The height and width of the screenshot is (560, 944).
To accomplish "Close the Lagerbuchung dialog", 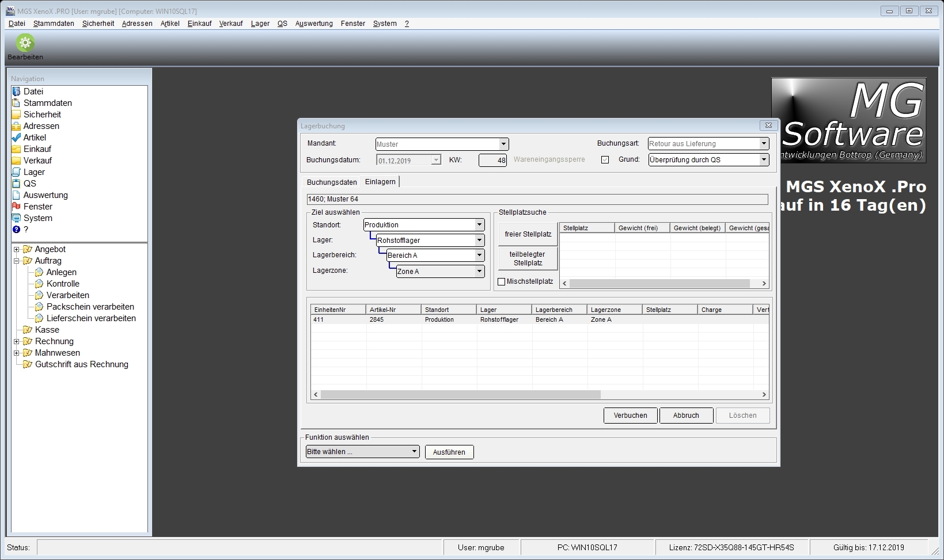I will (768, 125).
